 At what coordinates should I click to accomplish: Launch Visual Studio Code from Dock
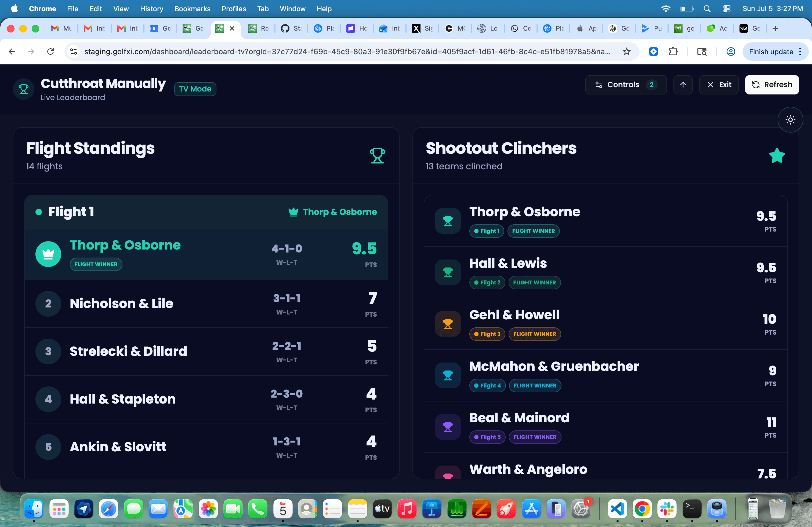click(618, 509)
